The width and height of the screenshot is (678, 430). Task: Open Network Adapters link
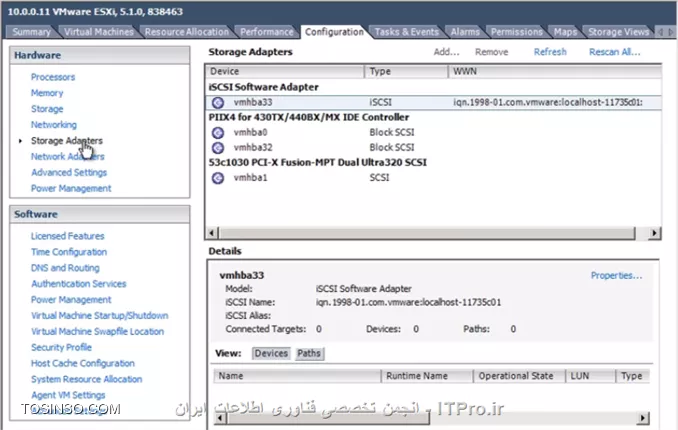pyautogui.click(x=67, y=157)
